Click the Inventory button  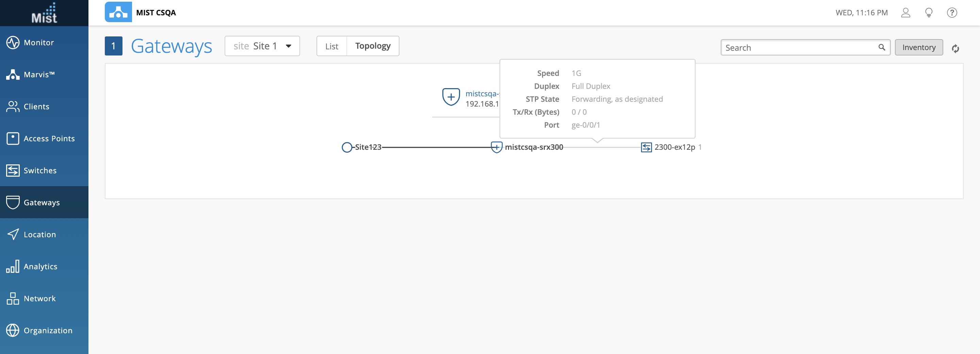tap(918, 47)
